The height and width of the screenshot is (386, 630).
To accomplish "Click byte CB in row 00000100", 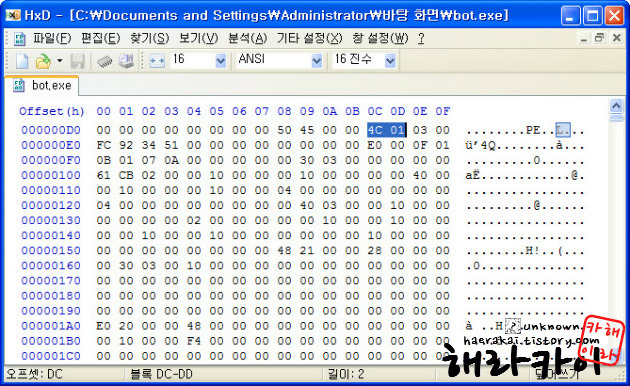I will (126, 175).
